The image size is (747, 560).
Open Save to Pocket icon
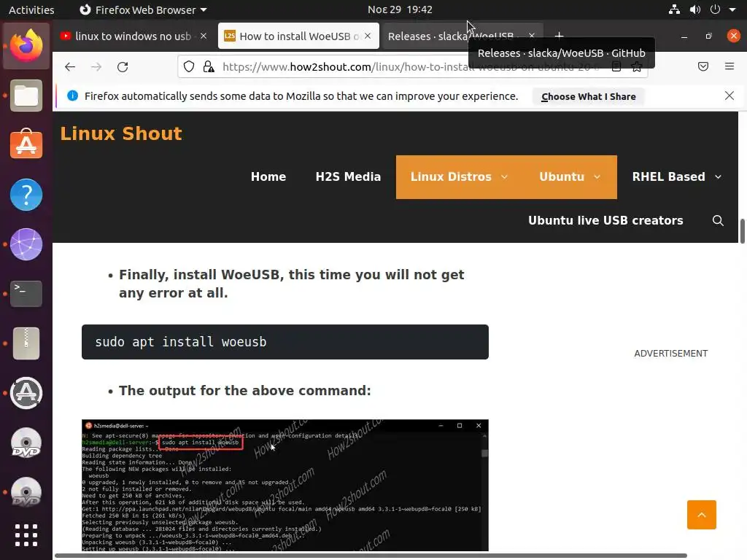703,66
